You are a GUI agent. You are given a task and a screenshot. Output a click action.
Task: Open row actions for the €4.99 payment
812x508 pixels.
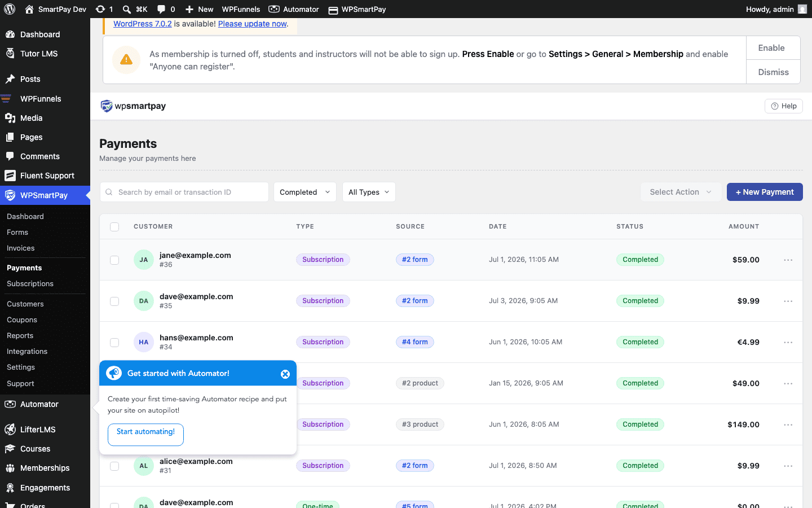point(788,343)
